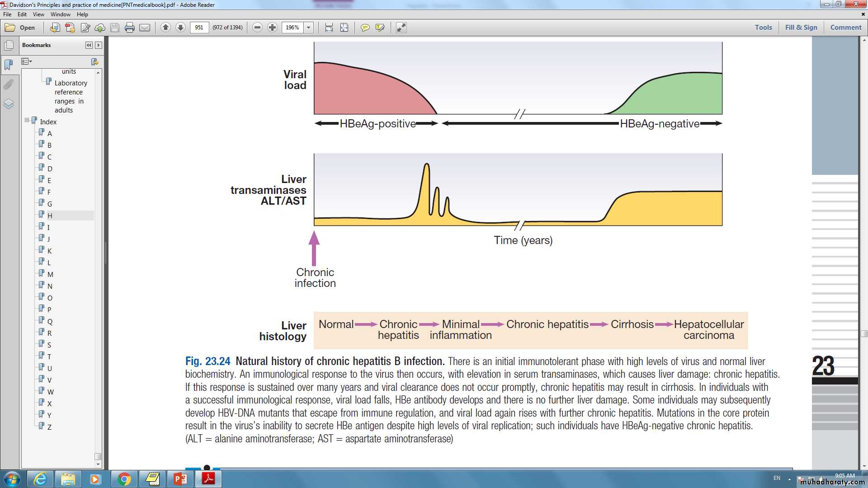This screenshot has width=868, height=488.
Task: Open bookmarks options dropdown menu
Action: [27, 61]
